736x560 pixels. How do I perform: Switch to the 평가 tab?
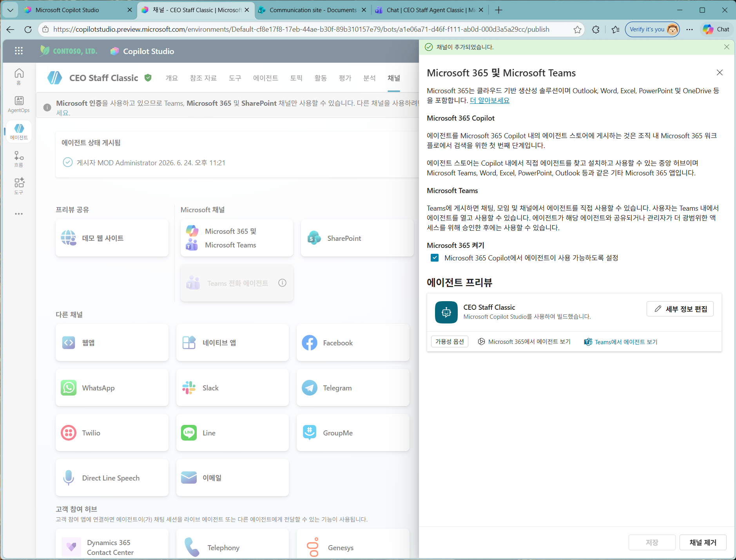click(345, 78)
